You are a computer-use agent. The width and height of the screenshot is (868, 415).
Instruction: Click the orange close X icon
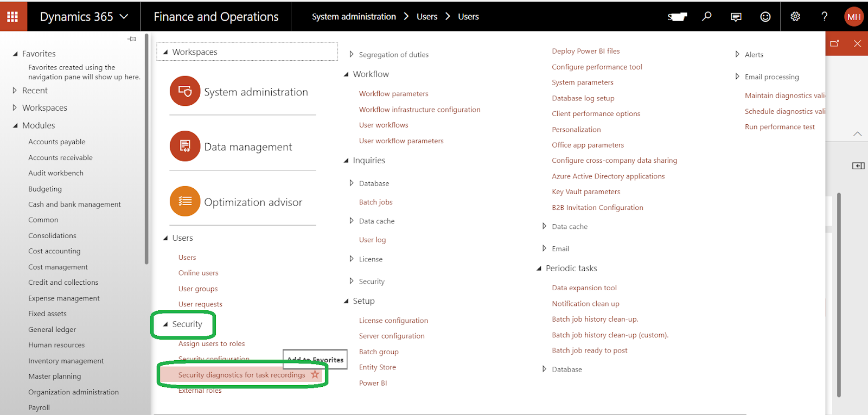pos(857,43)
